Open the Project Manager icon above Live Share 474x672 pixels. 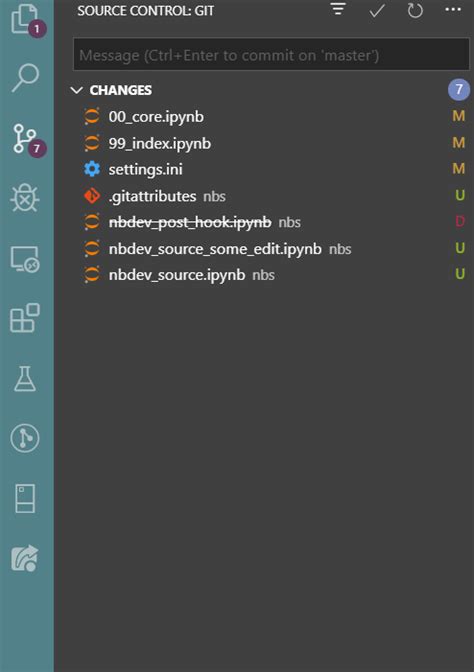point(25,498)
